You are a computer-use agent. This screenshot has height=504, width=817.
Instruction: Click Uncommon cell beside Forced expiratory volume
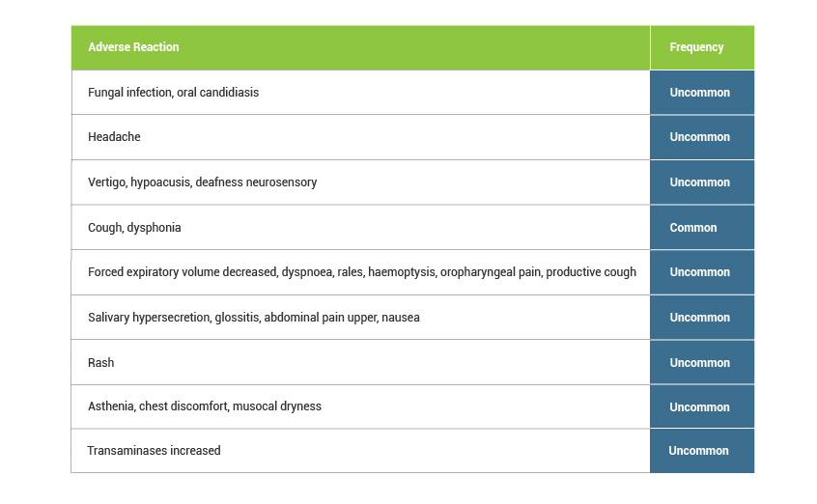point(702,272)
